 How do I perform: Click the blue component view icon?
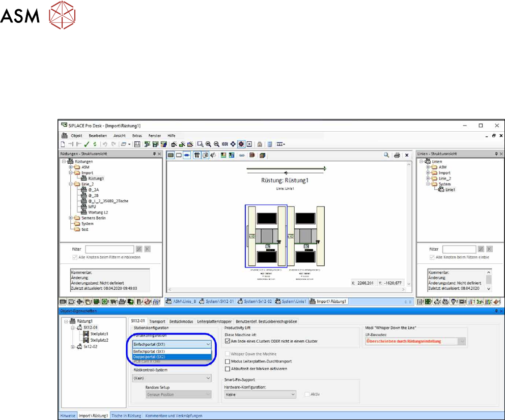click(187, 155)
